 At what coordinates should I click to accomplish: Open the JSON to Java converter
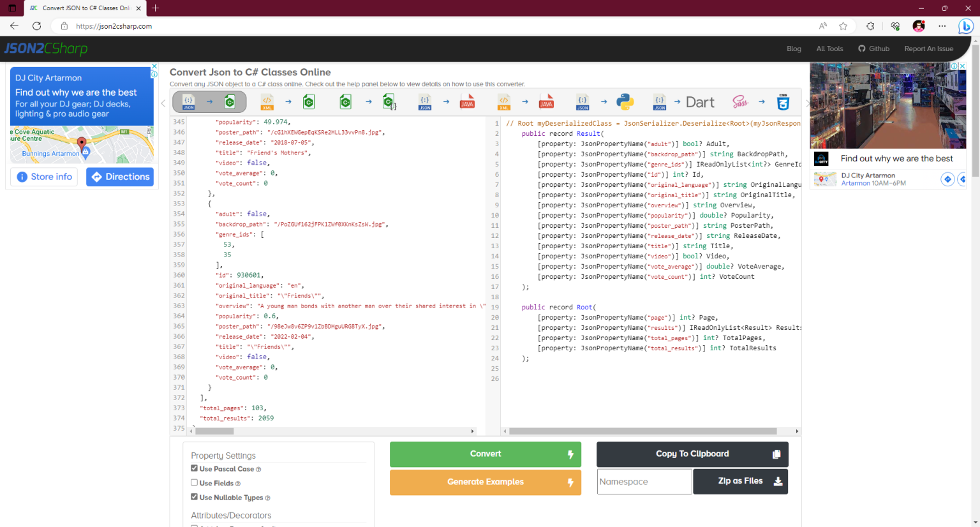click(446, 101)
